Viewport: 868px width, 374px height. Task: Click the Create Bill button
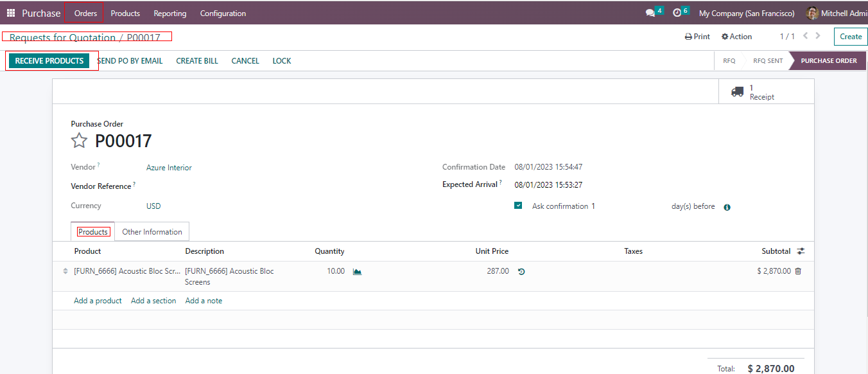point(197,61)
